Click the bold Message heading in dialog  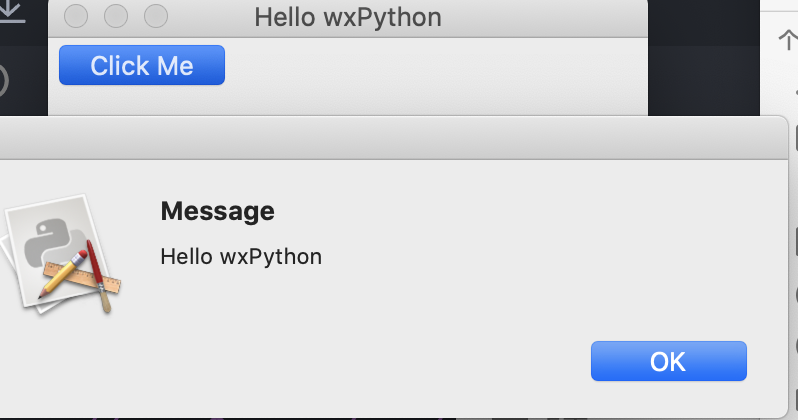[x=217, y=211]
